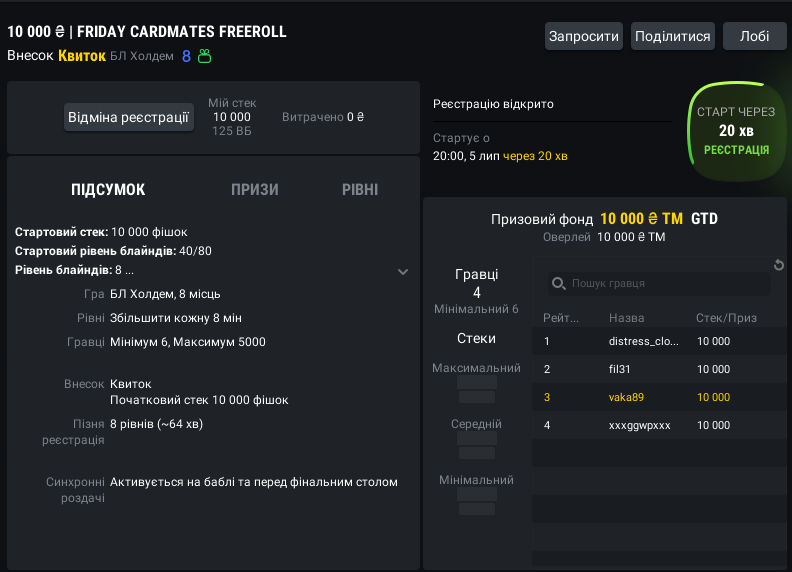Sort players by Назва column header
The height and width of the screenshot is (572, 792).
626,318
